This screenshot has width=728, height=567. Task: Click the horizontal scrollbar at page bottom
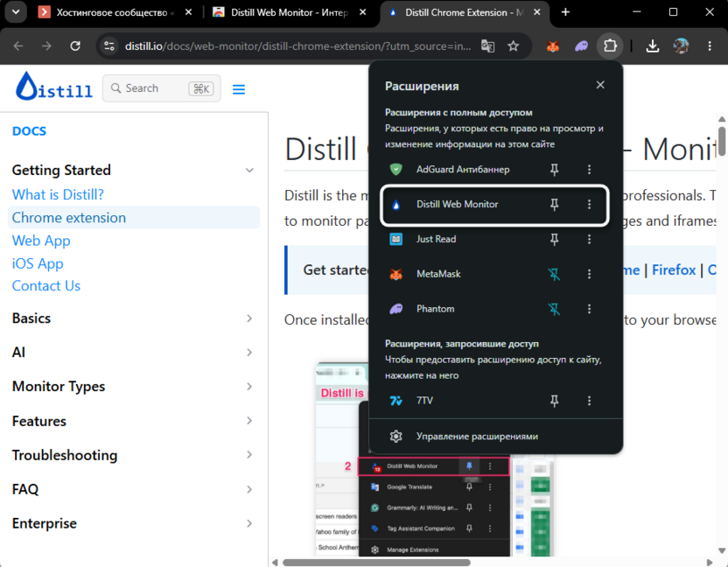(376, 563)
